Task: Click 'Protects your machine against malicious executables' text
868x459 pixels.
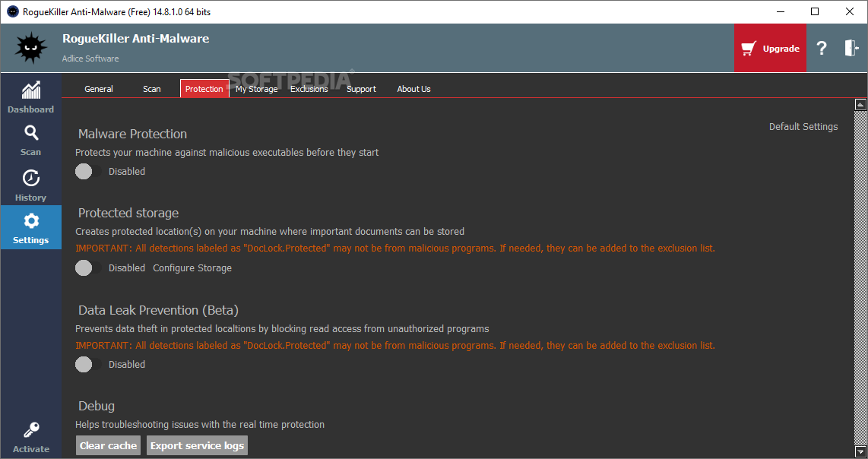Action: pos(227,152)
